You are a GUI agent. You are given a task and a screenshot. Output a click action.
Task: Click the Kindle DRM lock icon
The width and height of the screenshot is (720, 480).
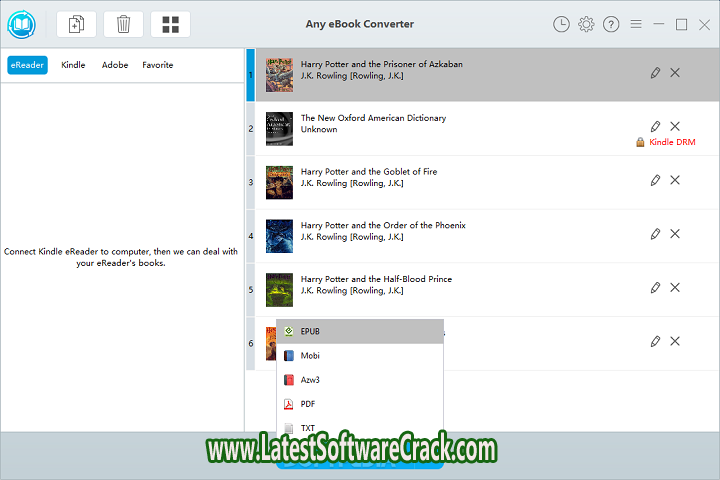[640, 142]
